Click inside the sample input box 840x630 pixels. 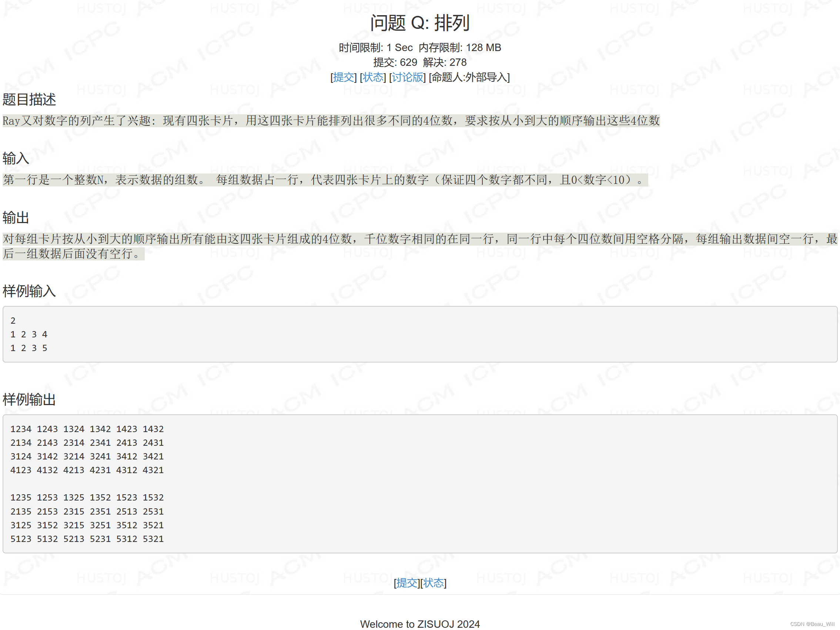coord(228,334)
